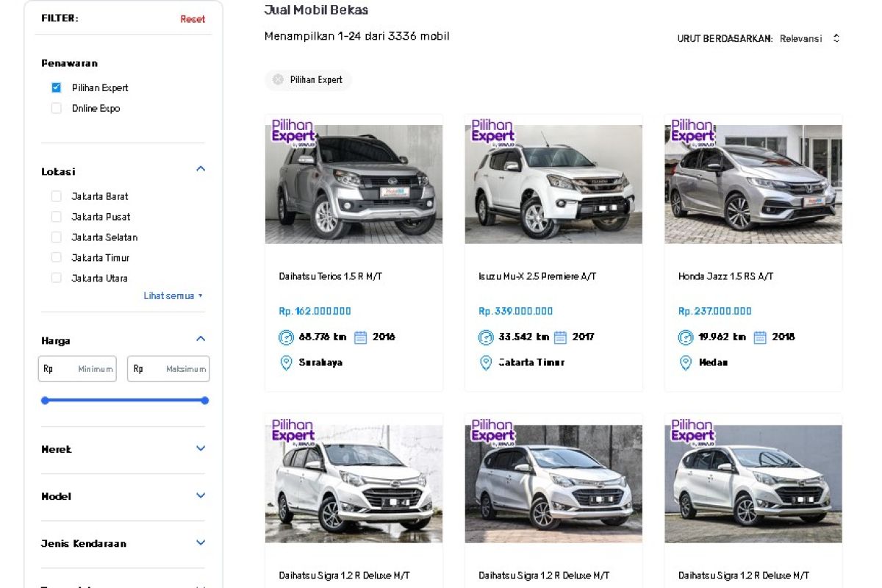
Task: Show all locations via Lihat semua
Action: point(173,295)
